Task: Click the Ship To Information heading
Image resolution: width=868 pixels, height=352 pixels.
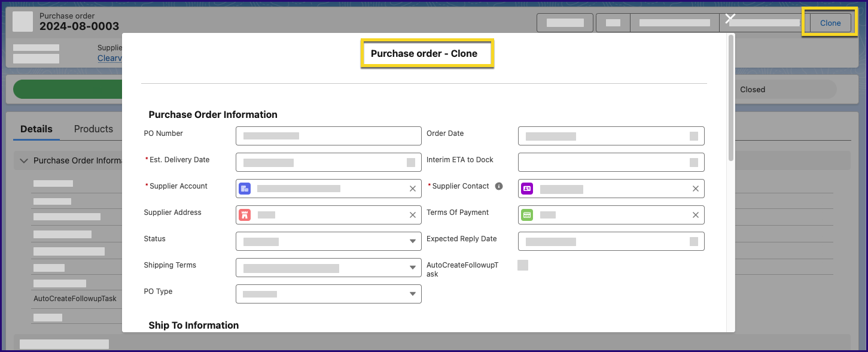Action: point(194,325)
